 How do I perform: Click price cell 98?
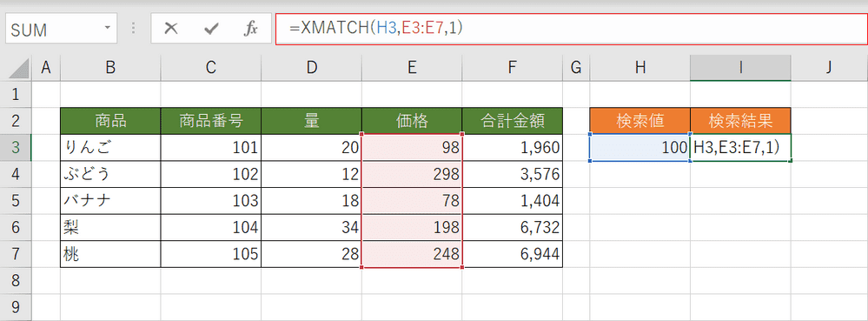pyautogui.click(x=412, y=148)
